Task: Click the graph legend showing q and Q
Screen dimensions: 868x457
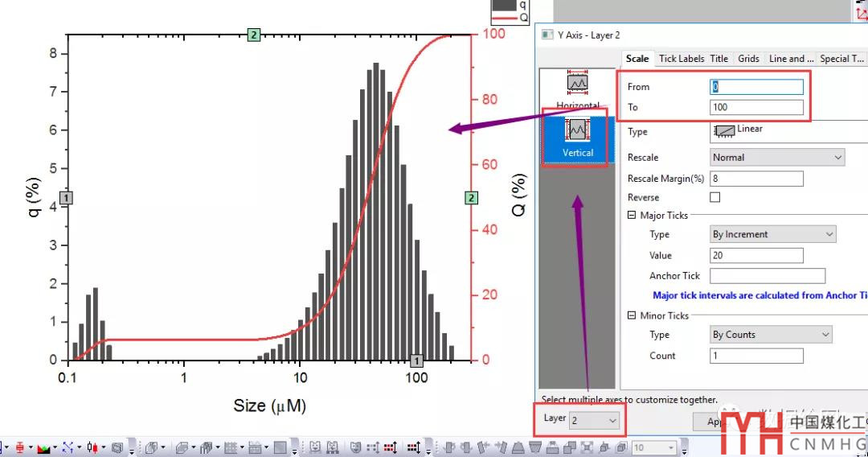Action: pos(510,11)
